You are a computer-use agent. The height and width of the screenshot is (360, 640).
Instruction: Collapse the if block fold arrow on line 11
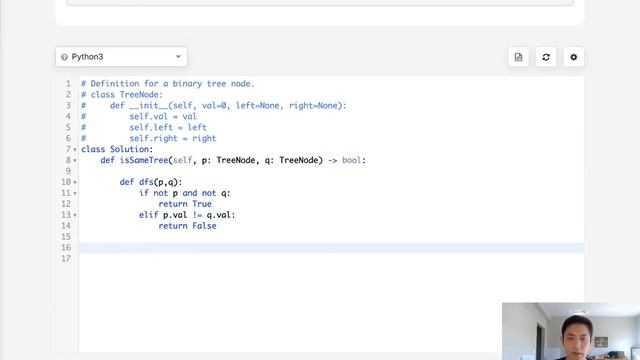pos(75,193)
